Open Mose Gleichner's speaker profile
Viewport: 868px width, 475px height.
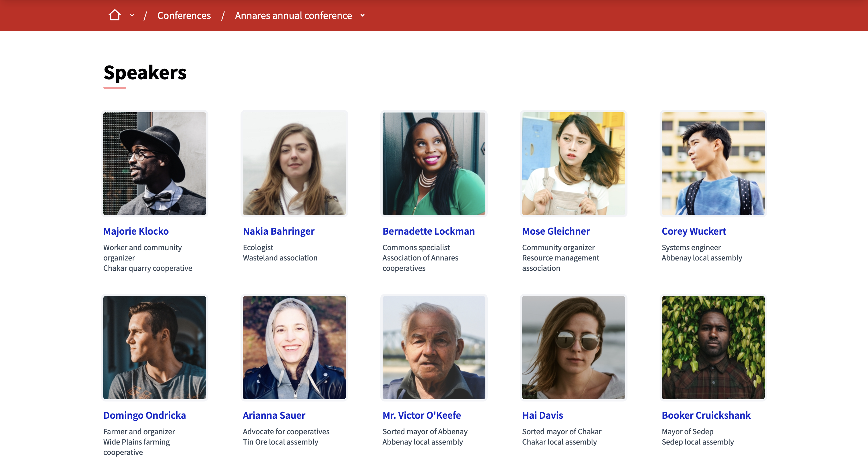point(556,231)
